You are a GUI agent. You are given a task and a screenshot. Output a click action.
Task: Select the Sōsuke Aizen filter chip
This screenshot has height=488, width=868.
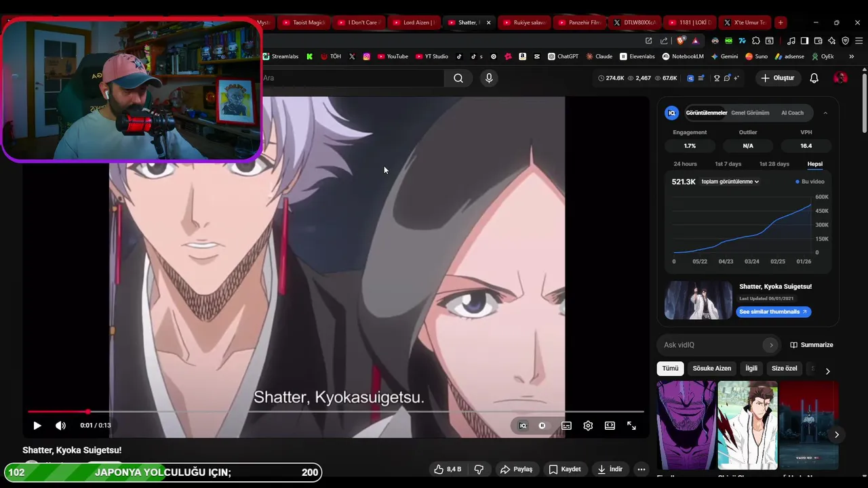click(x=712, y=368)
